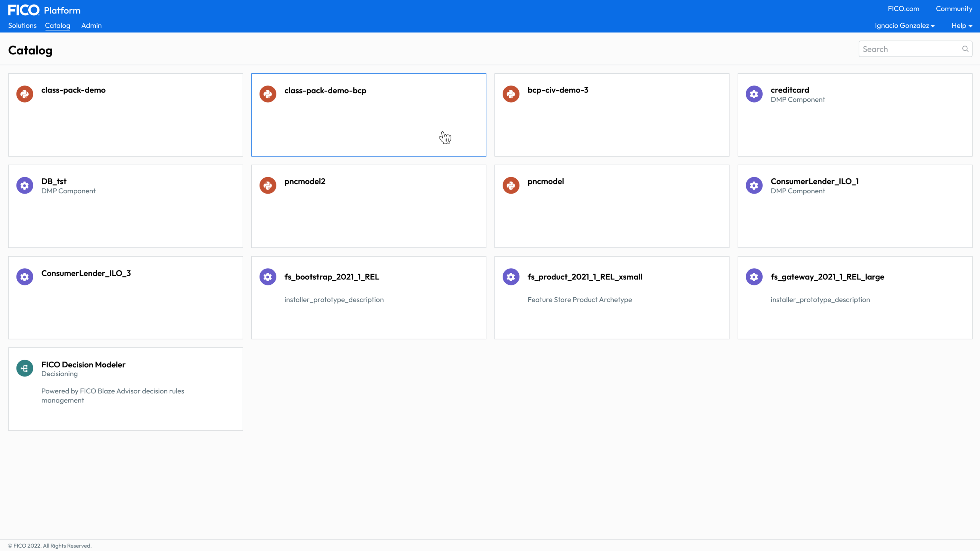
Task: Select the DB_tst title
Action: [54, 181]
